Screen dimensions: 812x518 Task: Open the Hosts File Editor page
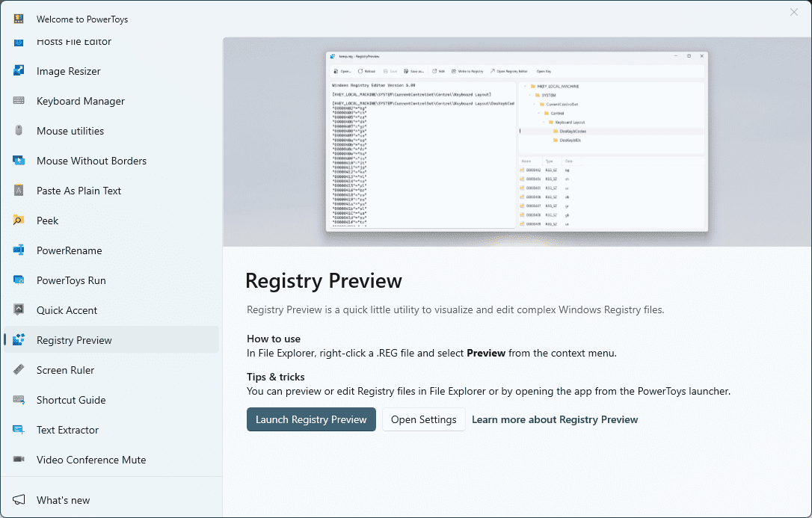tap(111, 43)
